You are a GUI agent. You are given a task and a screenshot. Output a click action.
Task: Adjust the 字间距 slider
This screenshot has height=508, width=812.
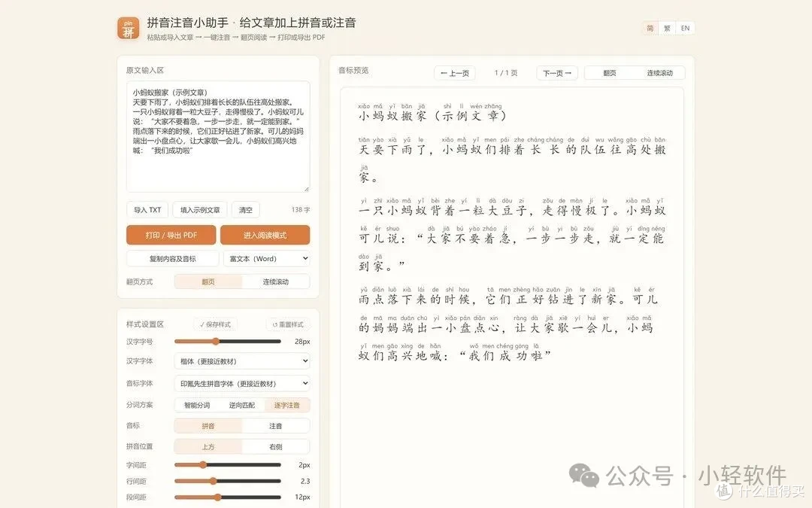228,465
